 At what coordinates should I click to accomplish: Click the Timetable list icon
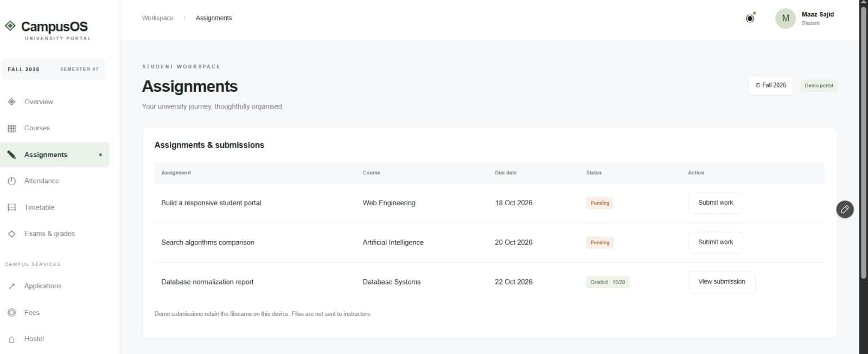(12, 207)
